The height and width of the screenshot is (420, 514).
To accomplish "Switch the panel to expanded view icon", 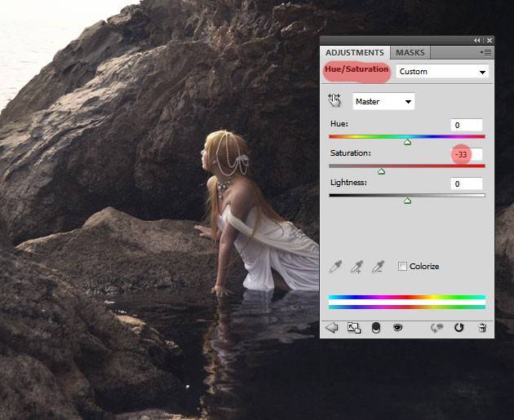I will pos(354,328).
